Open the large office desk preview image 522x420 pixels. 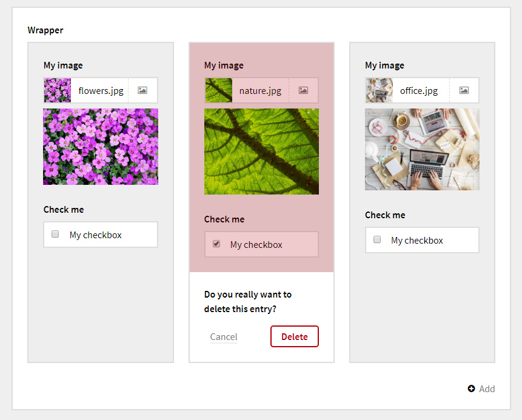[x=422, y=149]
